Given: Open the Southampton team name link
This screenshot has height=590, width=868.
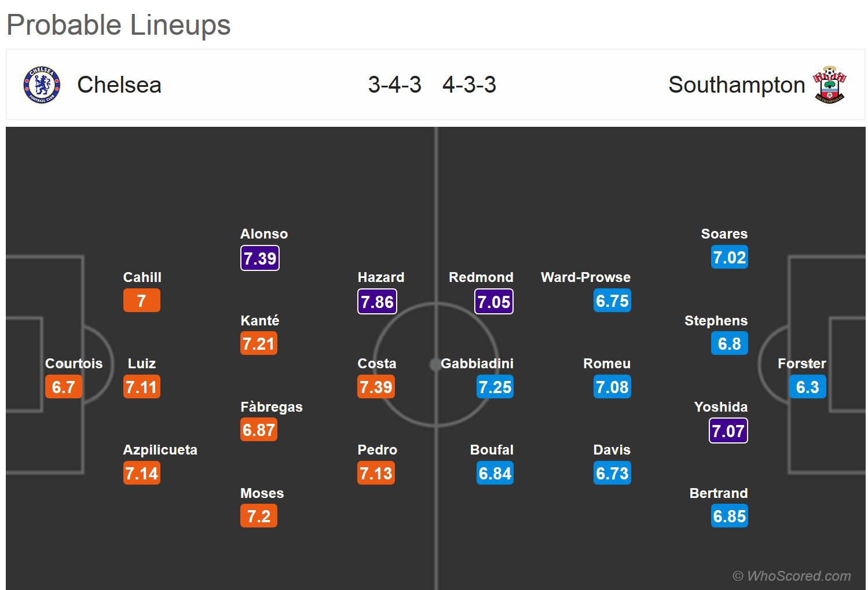Looking at the screenshot, I should click(737, 85).
